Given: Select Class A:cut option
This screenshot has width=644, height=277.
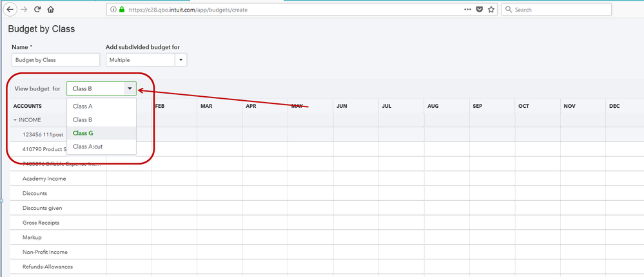Looking at the screenshot, I should (x=101, y=147).
